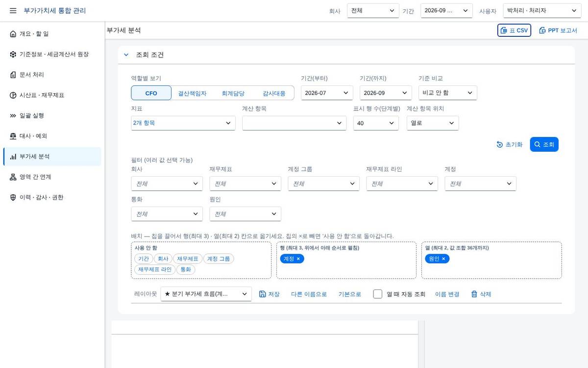Image resolution: width=588 pixels, height=368 pixels.
Task: Click the trash icon beside 삭제
Action: click(x=474, y=294)
